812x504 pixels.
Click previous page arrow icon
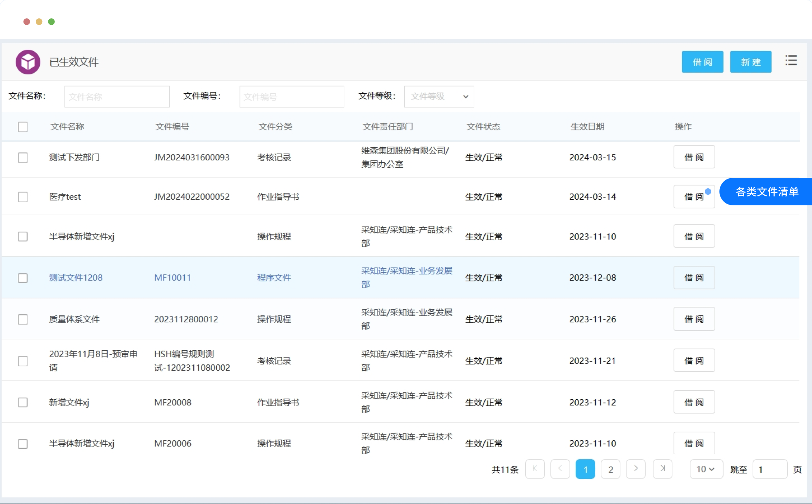point(560,469)
